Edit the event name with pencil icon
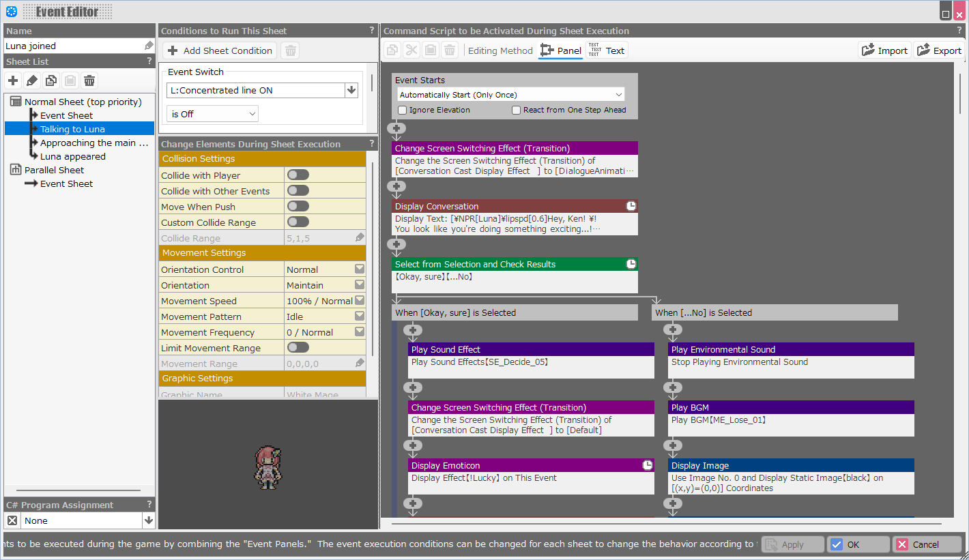This screenshot has height=560, width=969. 149,46
